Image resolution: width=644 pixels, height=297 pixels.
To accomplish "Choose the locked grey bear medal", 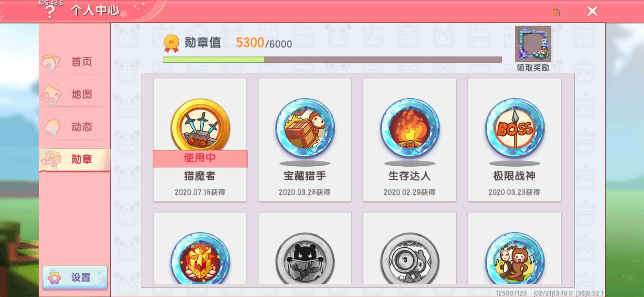I will pyautogui.click(x=305, y=258).
